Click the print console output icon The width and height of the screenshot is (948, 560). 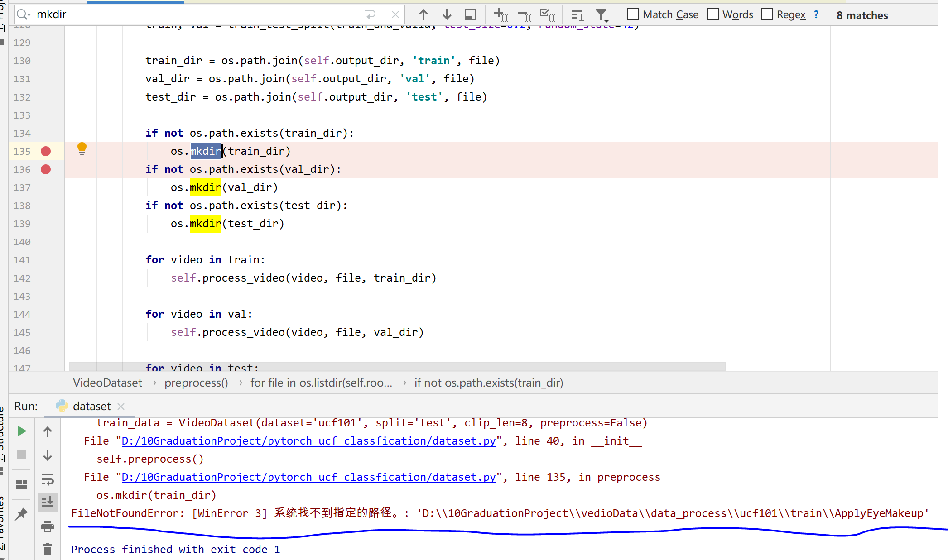pos(47,526)
